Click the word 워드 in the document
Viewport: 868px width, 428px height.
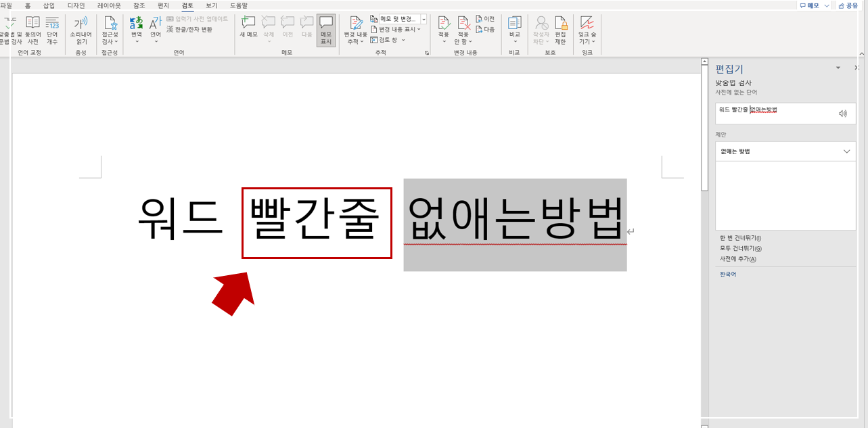point(180,219)
